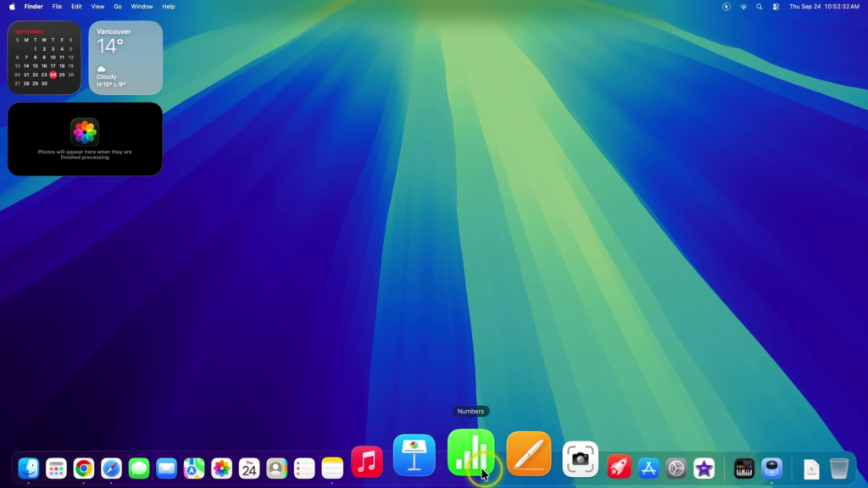Open the Photos widget on desktop
Image resolution: width=868 pixels, height=488 pixels.
(x=85, y=139)
